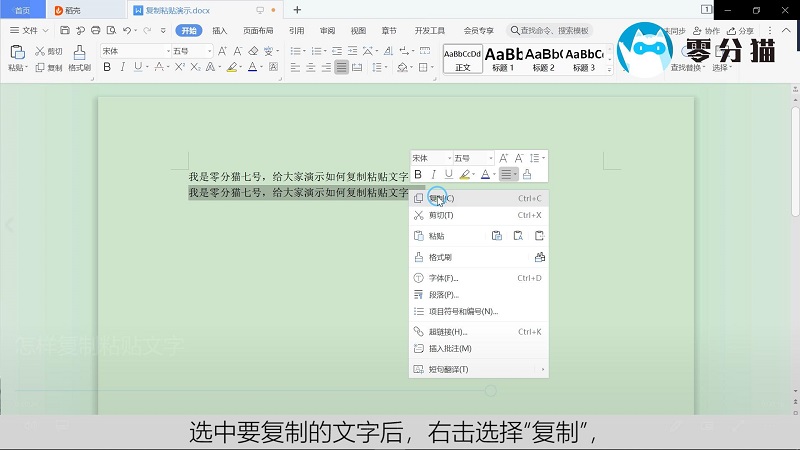Click the font color A in mini toolbar
This screenshot has height=450, width=800.
click(x=485, y=175)
